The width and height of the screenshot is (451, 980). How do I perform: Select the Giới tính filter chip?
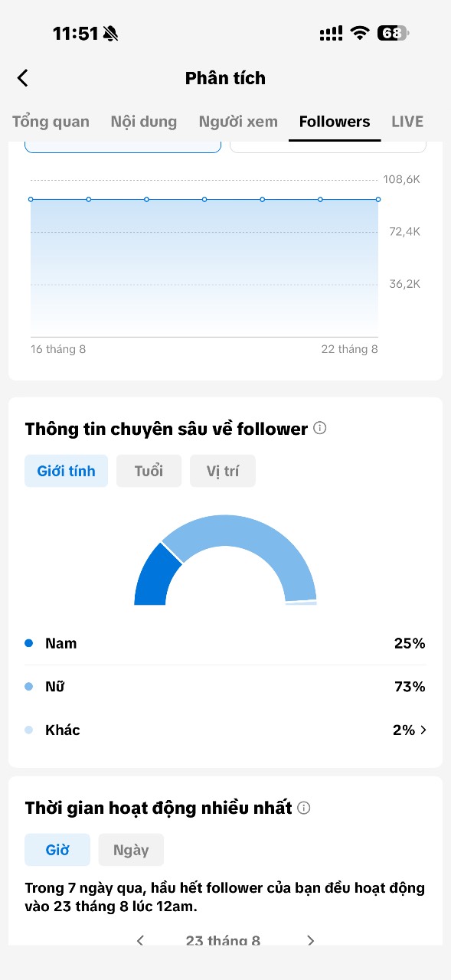[x=67, y=471]
